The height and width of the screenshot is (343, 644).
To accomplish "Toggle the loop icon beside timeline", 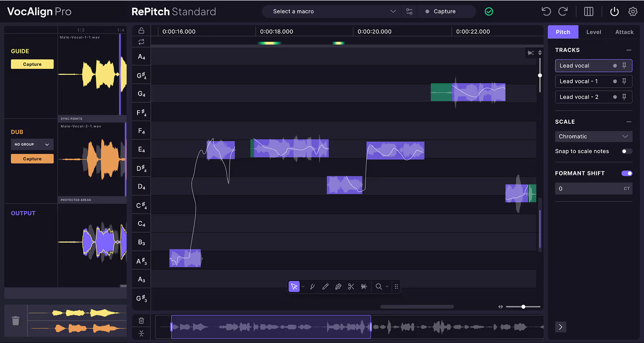I will pos(141,42).
